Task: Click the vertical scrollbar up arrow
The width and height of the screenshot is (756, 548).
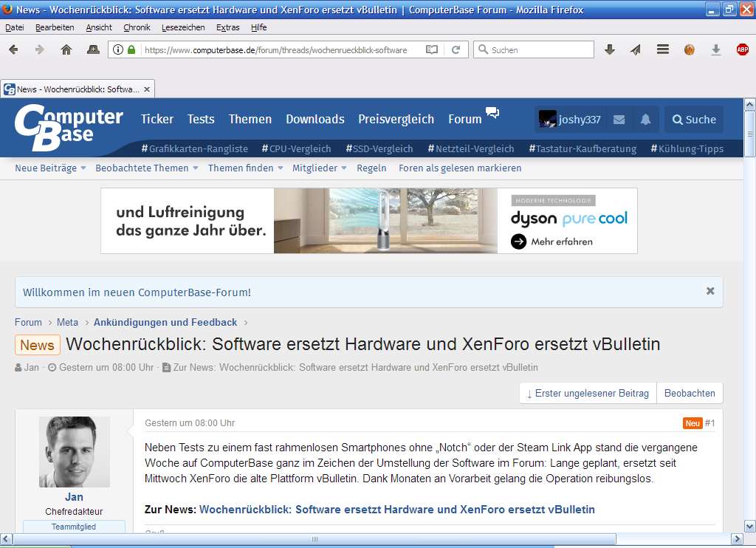Action: click(x=750, y=104)
